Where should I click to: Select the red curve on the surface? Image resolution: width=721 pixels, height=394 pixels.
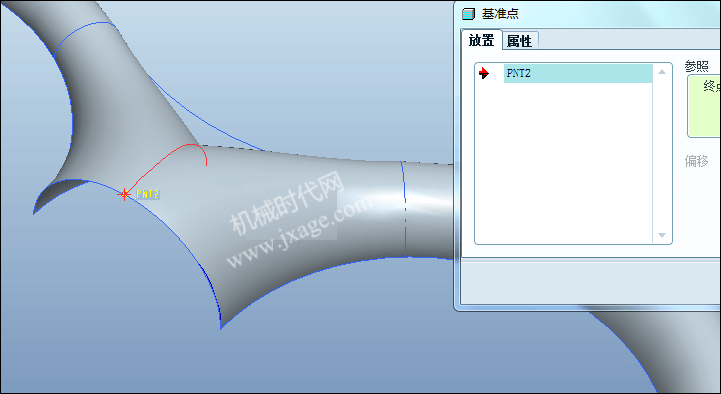point(172,160)
